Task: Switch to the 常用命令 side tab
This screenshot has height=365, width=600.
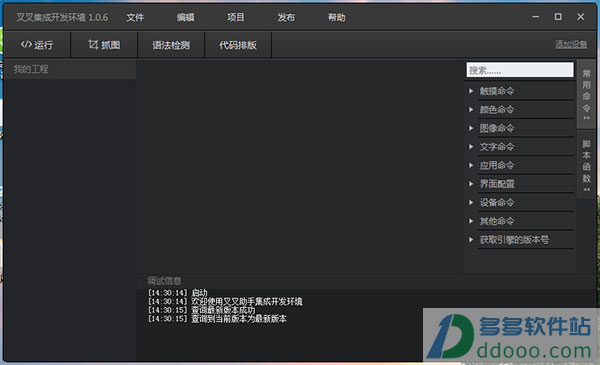Action: [x=586, y=95]
